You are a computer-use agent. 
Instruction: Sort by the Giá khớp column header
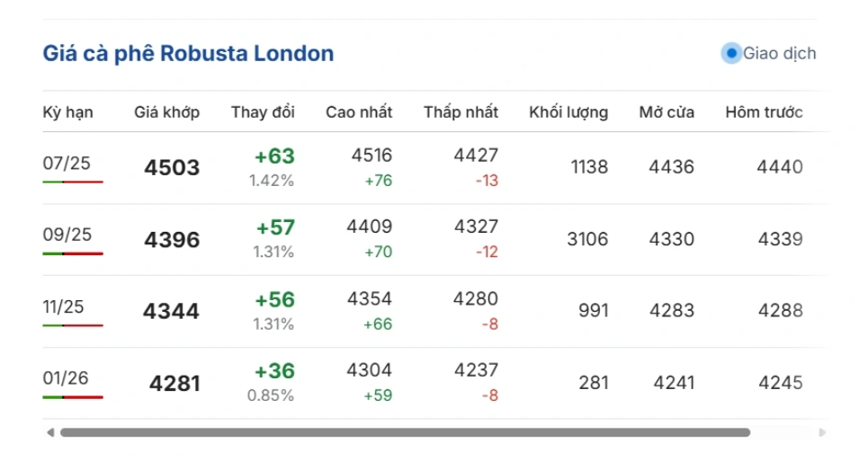click(x=167, y=112)
